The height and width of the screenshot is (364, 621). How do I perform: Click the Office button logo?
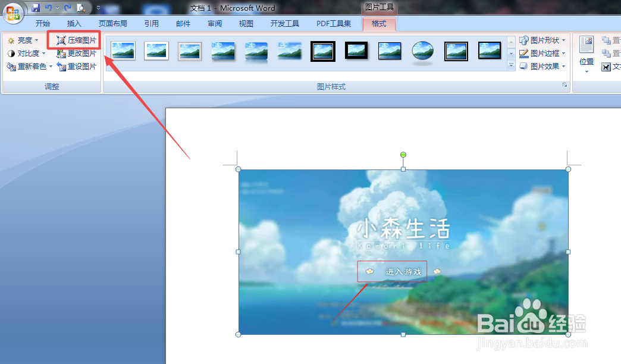coord(13,12)
